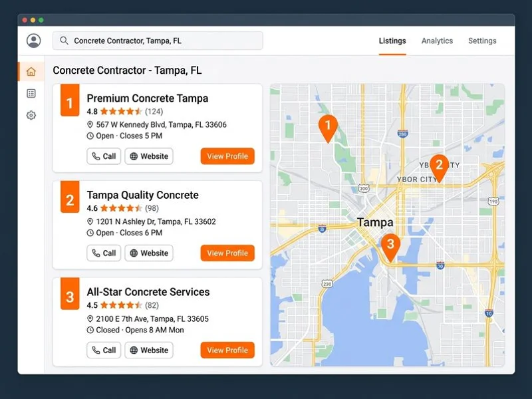Screen dimensions: 532x399
Task: Click the Tampa Quality Concrete title
Action: tap(142, 195)
